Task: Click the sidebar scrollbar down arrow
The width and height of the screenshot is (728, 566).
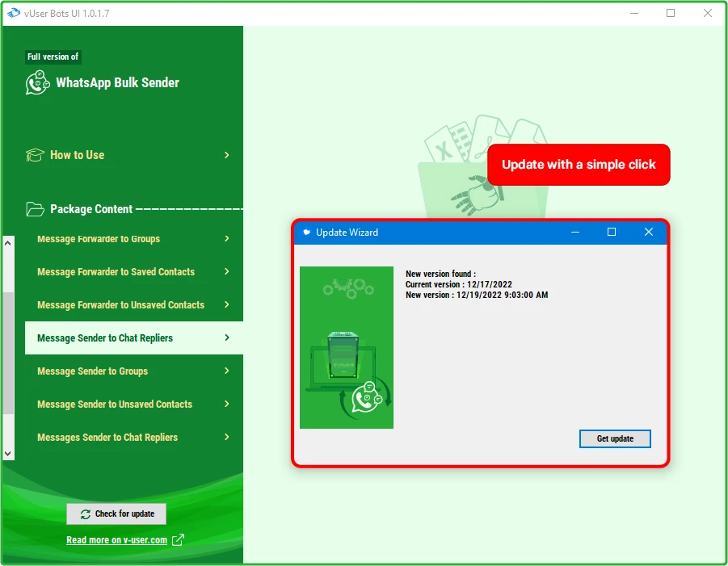Action: tap(8, 453)
